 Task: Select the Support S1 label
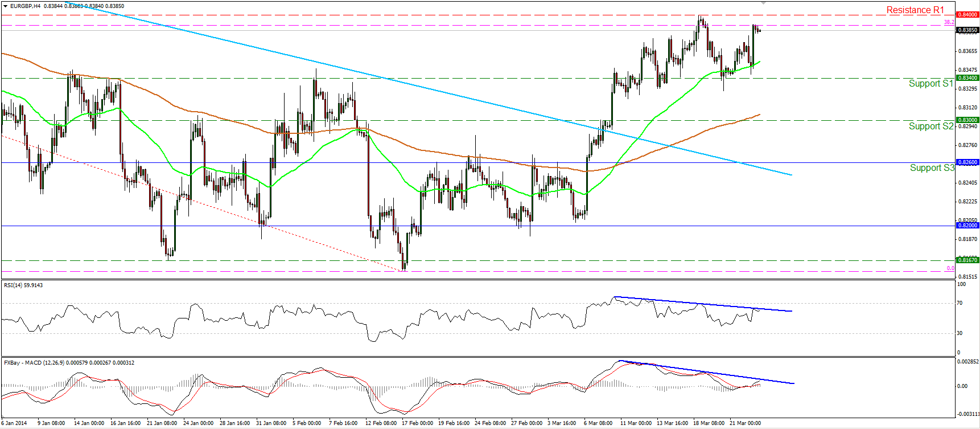(930, 83)
